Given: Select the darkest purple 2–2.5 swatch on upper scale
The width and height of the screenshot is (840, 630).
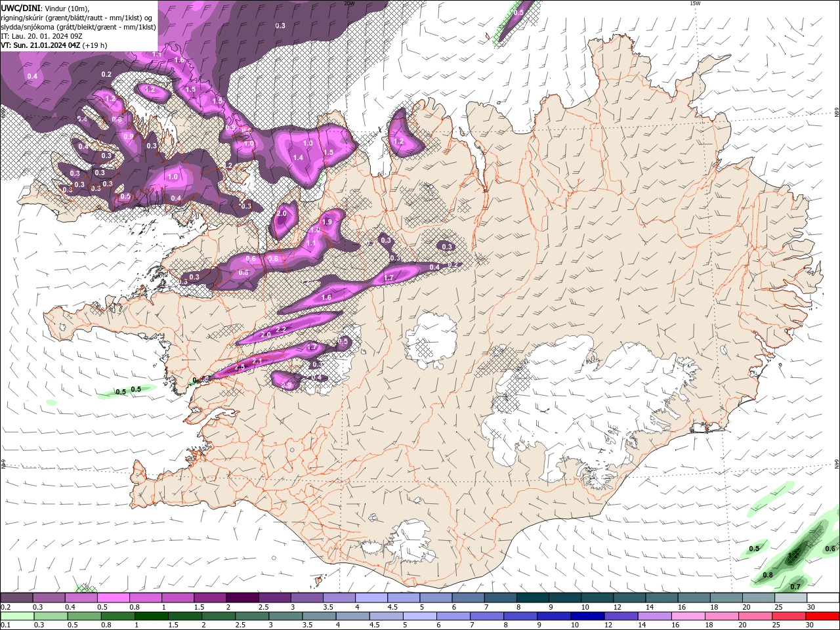Looking at the screenshot, I should (242, 598).
